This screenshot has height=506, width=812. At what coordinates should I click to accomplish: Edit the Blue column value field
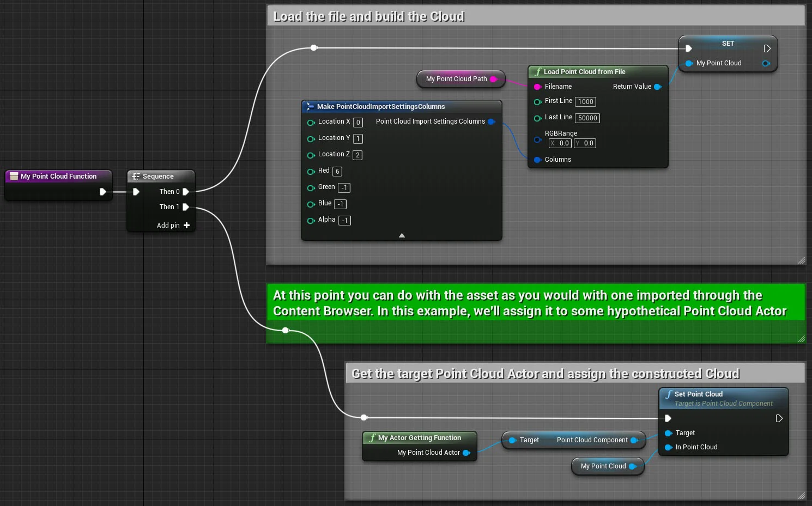[x=340, y=204]
